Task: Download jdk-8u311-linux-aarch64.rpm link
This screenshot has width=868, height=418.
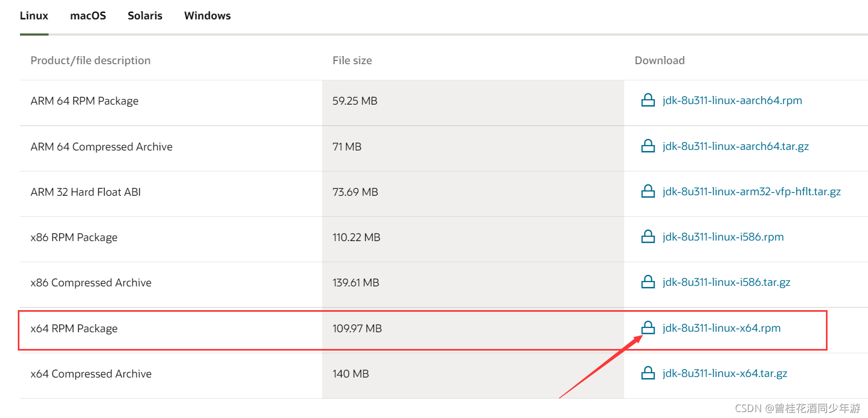Action: 732,100
